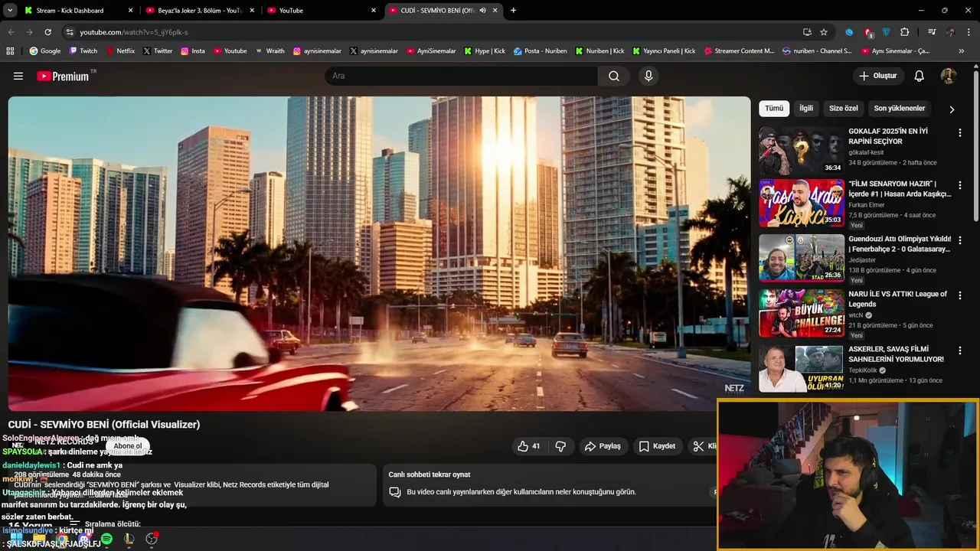The width and height of the screenshot is (980, 551).
Task: Open the NARU İLE VS ATTIK thumbnail
Action: (802, 313)
